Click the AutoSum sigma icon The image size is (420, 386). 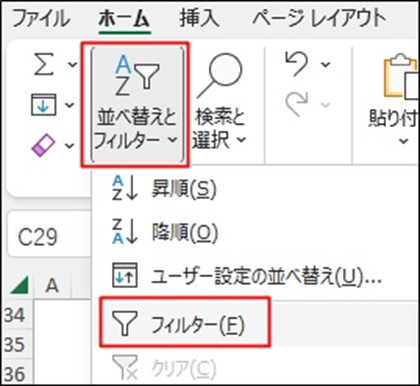pos(44,64)
